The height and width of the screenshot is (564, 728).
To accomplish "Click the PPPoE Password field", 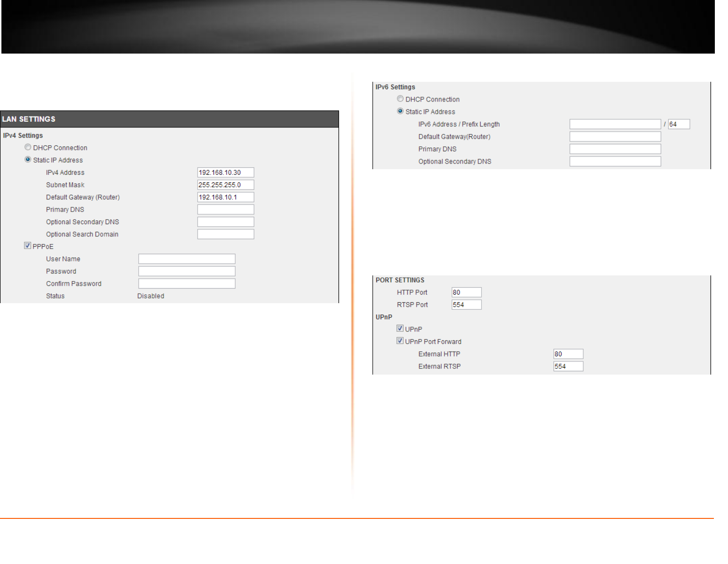I will coord(187,271).
